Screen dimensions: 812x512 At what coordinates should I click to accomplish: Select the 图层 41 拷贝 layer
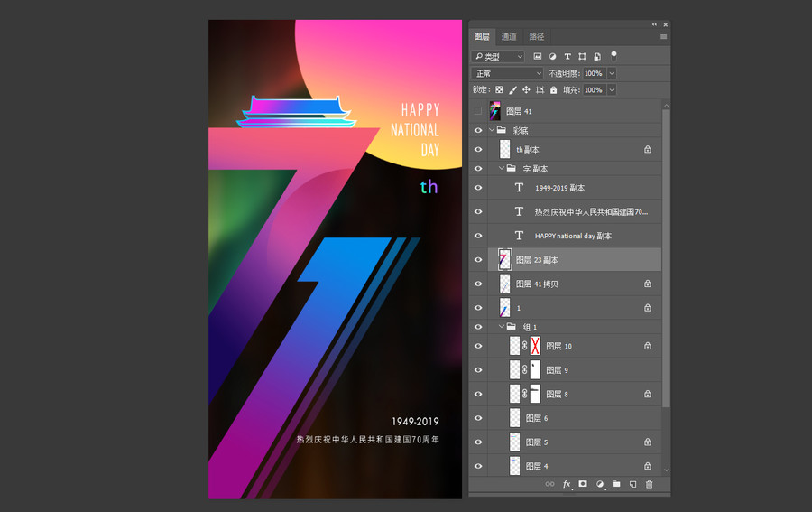point(575,284)
